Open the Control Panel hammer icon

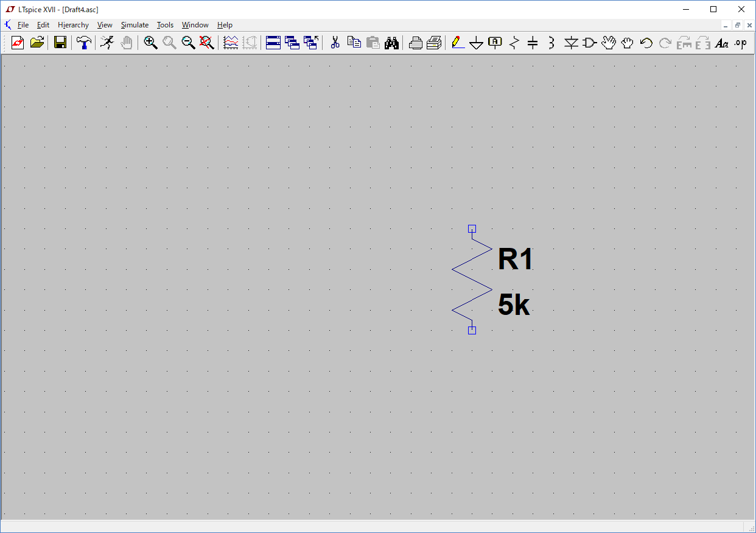[x=85, y=43]
